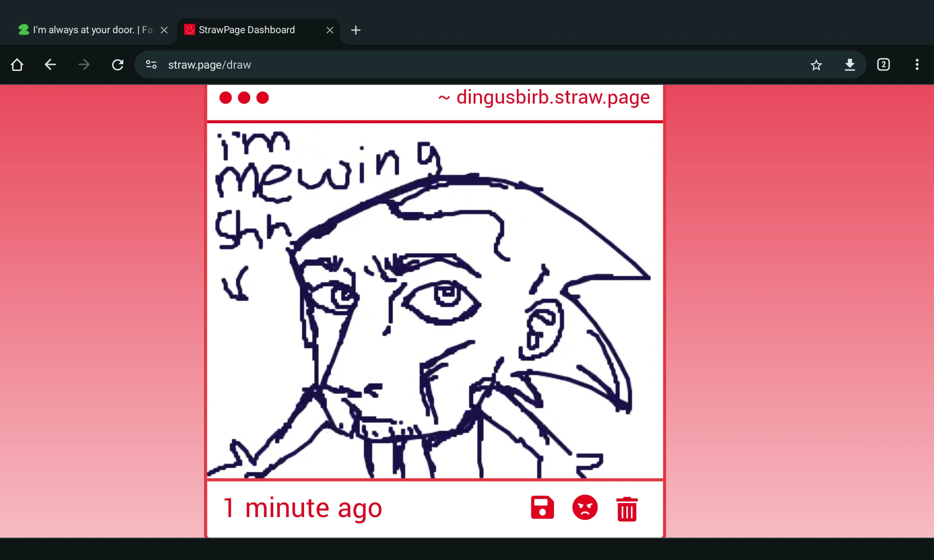Open a new browser tab with the plus button
The height and width of the screenshot is (560, 934).
pyautogui.click(x=356, y=30)
